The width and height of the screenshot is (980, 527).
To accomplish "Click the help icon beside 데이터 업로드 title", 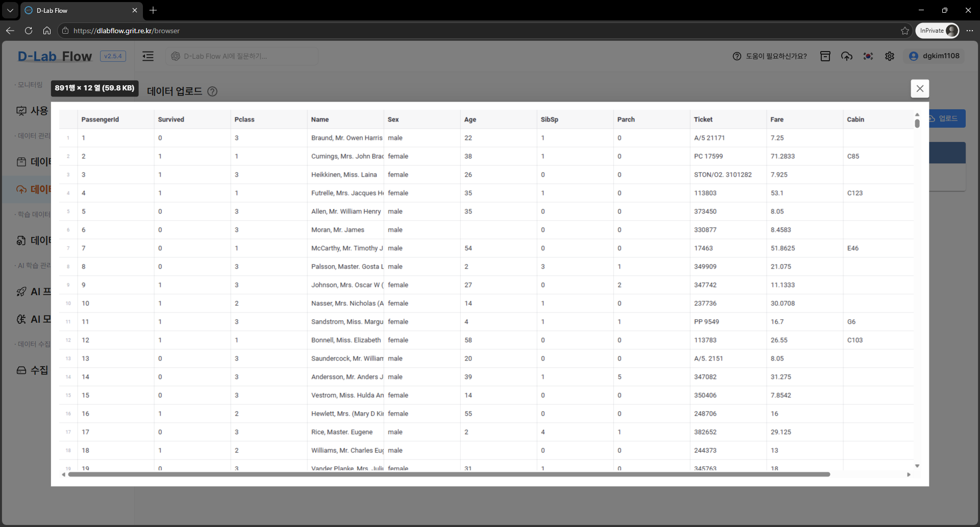I will coord(212,91).
